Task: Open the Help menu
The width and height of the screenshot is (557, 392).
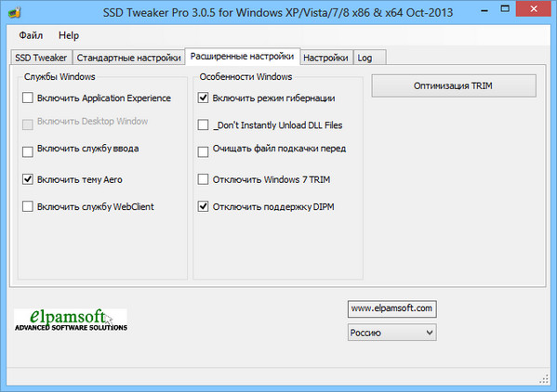Action: click(x=69, y=35)
